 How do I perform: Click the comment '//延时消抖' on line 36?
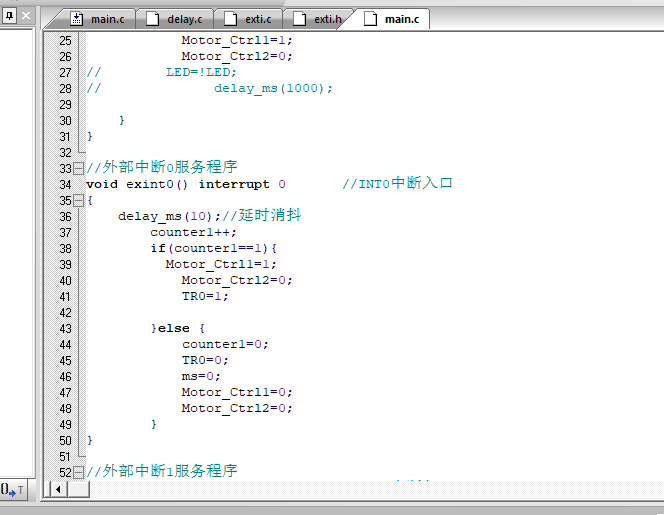click(262, 216)
